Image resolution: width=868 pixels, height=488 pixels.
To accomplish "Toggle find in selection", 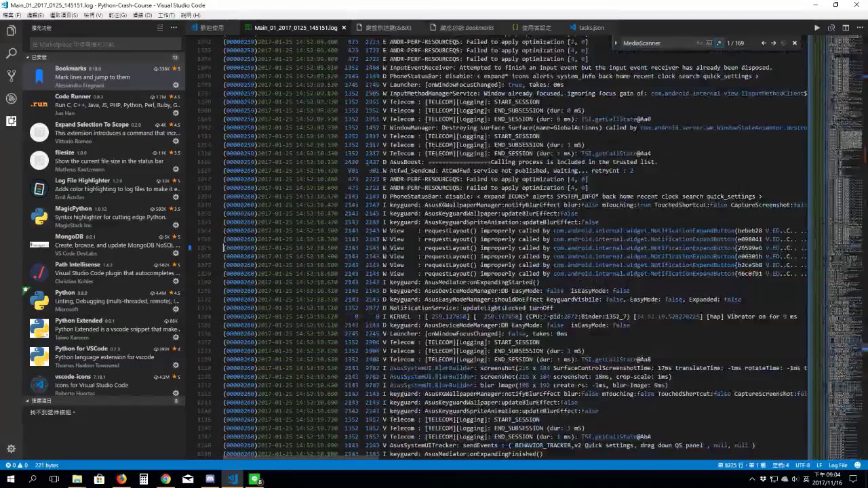I will point(783,43).
